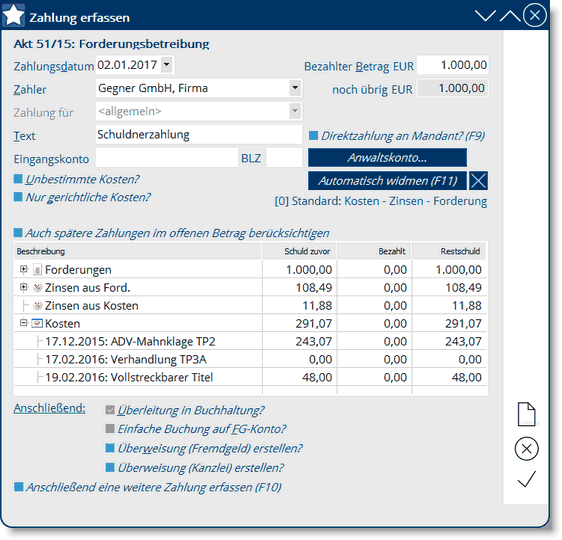The image size is (562, 540).
Task: Toggle Auch spätere Zahlungen berücksichtigen checkbox
Action: pyautogui.click(x=18, y=233)
